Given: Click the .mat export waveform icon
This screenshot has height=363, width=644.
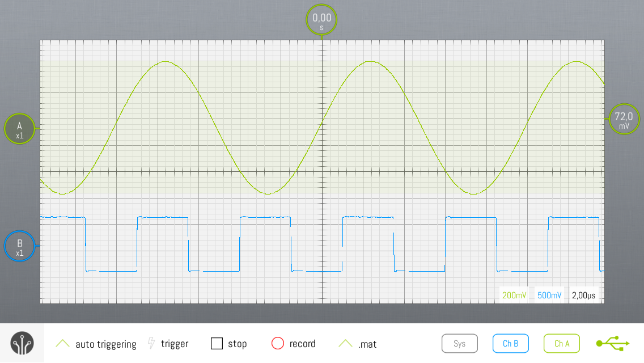Looking at the screenshot, I should (345, 344).
